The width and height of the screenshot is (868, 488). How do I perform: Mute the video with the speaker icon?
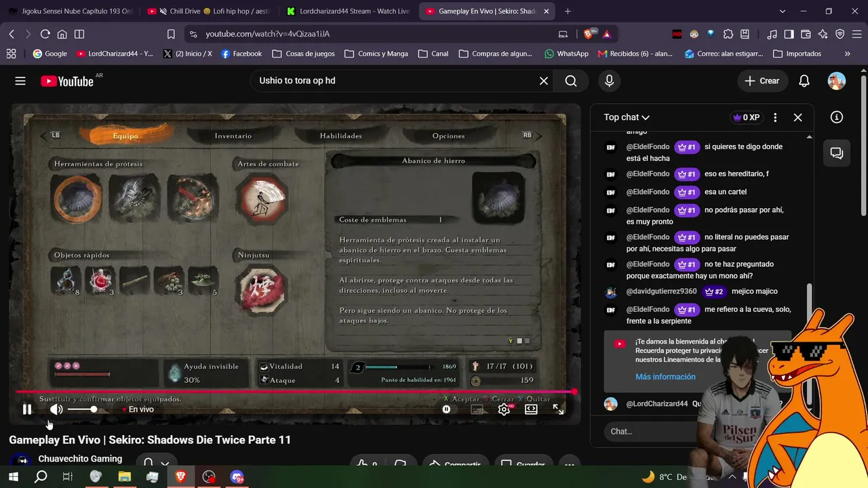tap(56, 409)
